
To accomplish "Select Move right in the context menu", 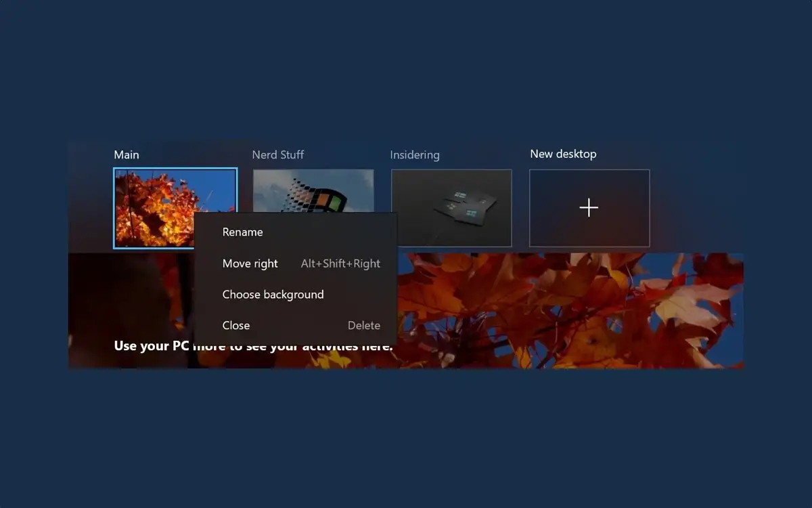I will click(x=250, y=263).
